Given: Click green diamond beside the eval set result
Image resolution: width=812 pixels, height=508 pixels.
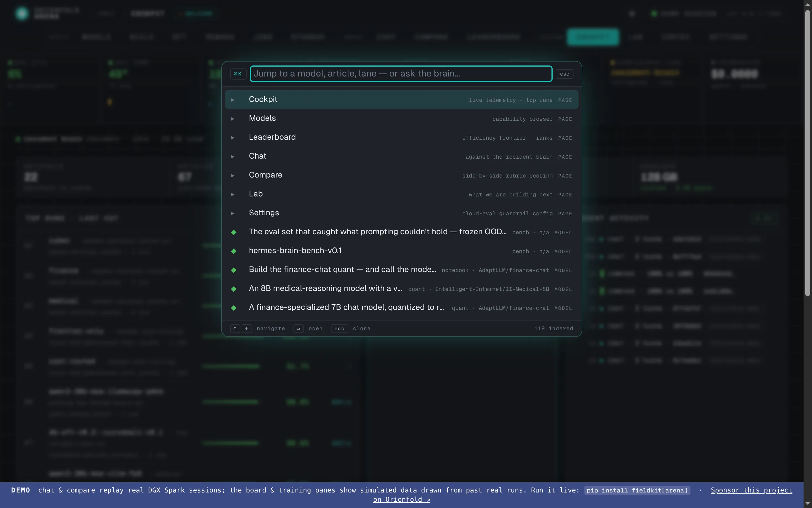Looking at the screenshot, I should (x=234, y=232).
